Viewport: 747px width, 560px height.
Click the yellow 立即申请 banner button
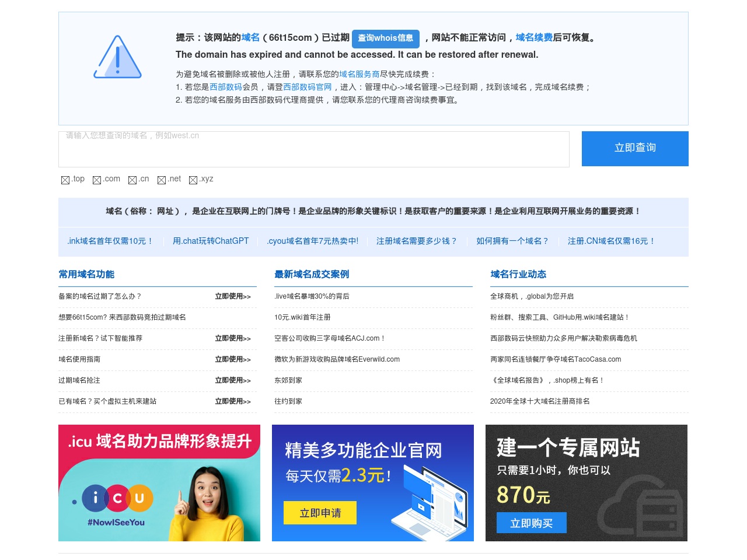[320, 513]
